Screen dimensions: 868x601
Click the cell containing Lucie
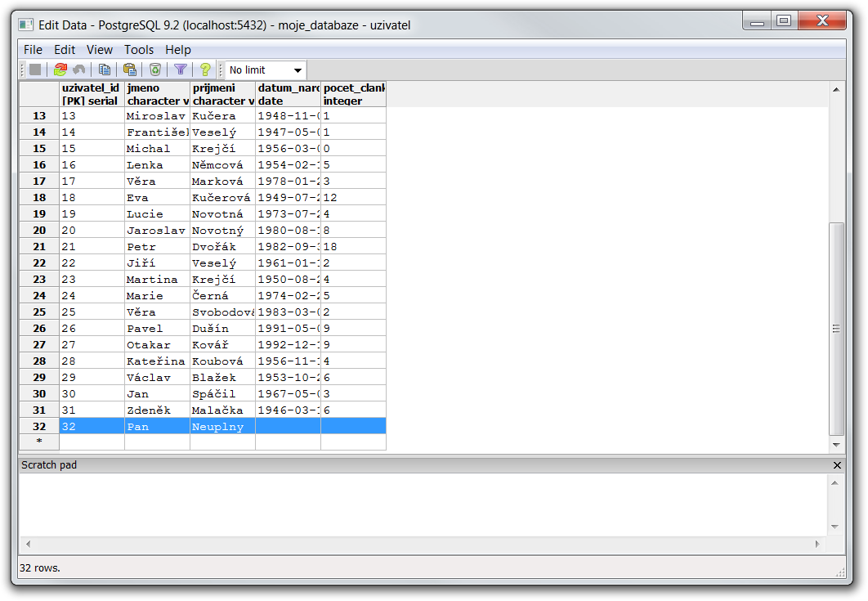[x=157, y=213]
